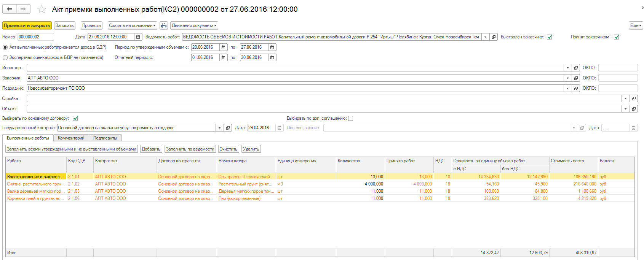Click Заполнить всеми утвержденными объемами button
The image size is (644, 260).
tap(72, 149)
